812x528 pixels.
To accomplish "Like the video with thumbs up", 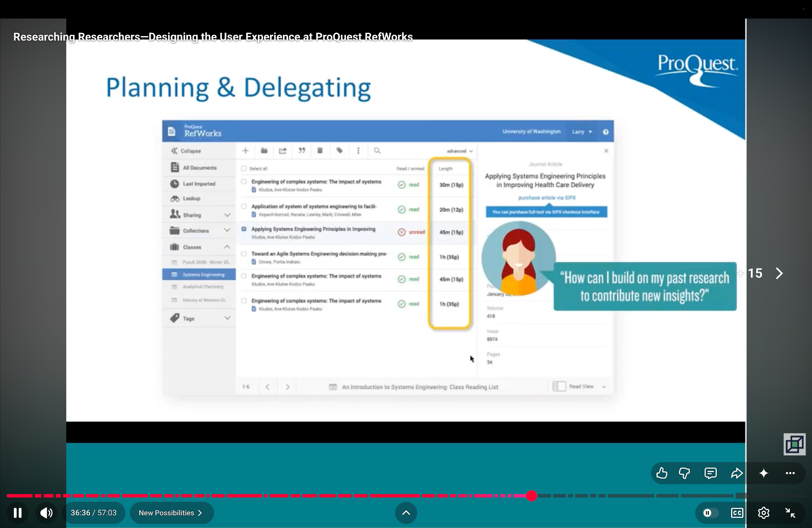I will pos(662,473).
